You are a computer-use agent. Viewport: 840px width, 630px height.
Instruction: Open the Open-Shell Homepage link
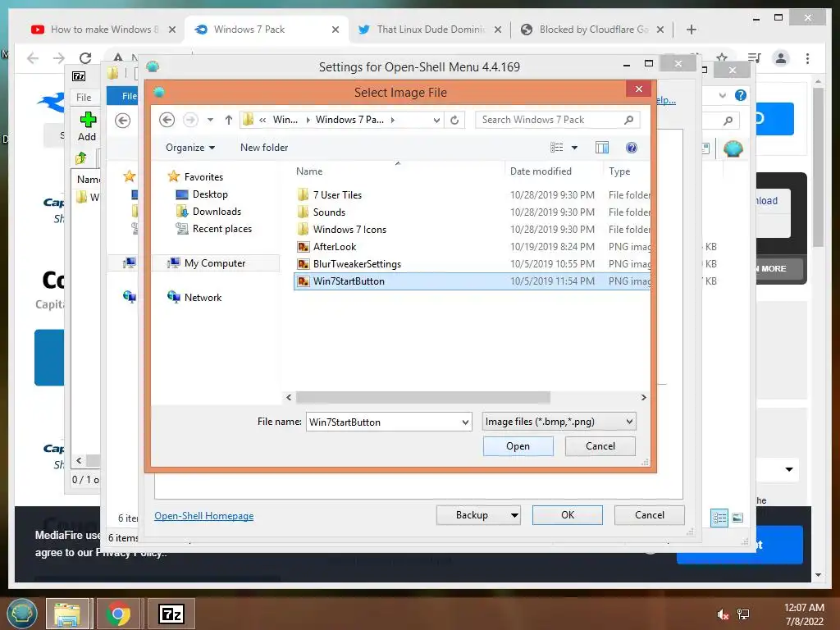click(x=204, y=516)
